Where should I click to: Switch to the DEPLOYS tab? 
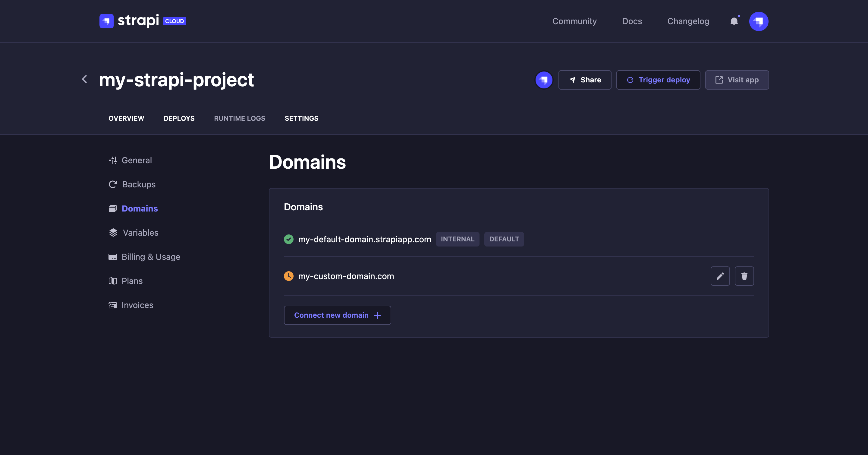click(179, 118)
